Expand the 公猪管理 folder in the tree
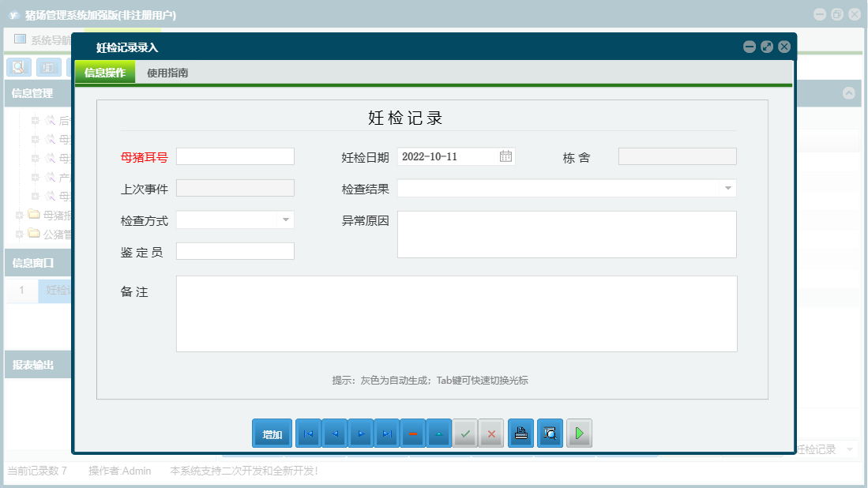 tap(20, 232)
